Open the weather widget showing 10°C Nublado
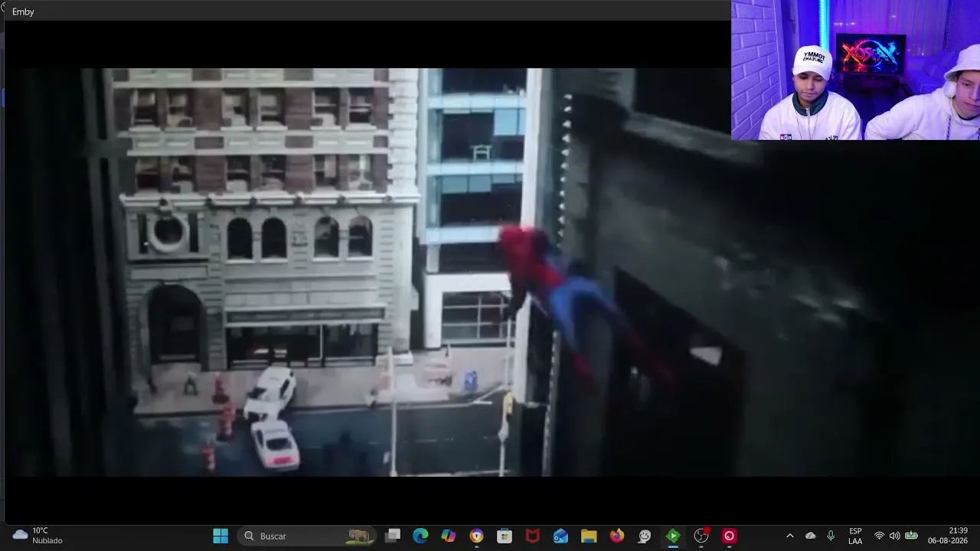Image resolution: width=980 pixels, height=551 pixels. [38, 536]
